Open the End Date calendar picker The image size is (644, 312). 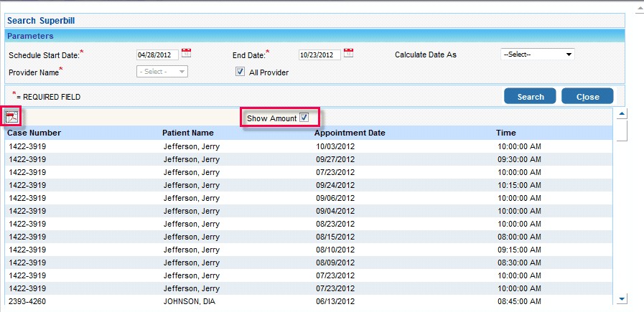pyautogui.click(x=349, y=53)
